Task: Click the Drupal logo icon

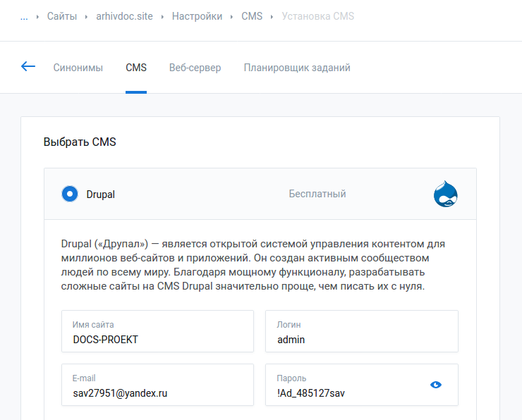Action: point(445,194)
